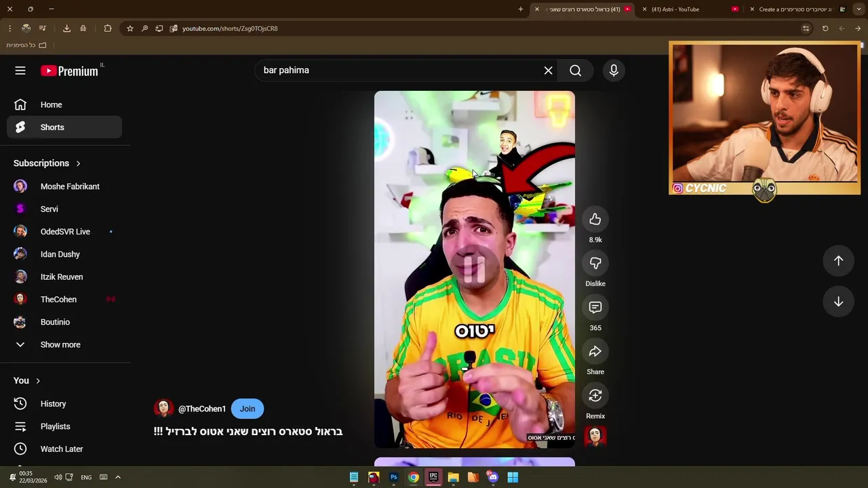
Task: Open the YouTube guide hamburger menu
Action: 20,70
